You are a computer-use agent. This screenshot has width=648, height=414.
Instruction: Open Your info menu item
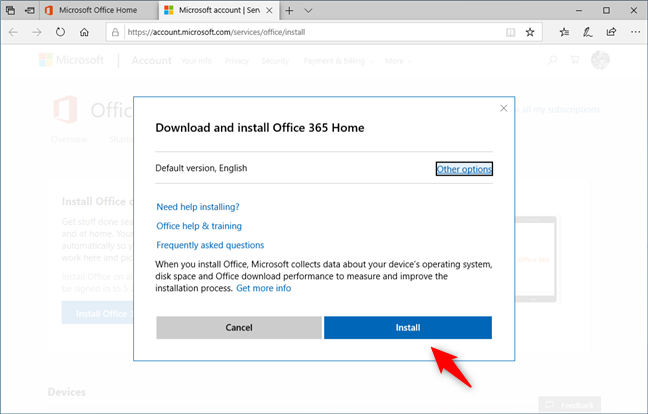[196, 61]
